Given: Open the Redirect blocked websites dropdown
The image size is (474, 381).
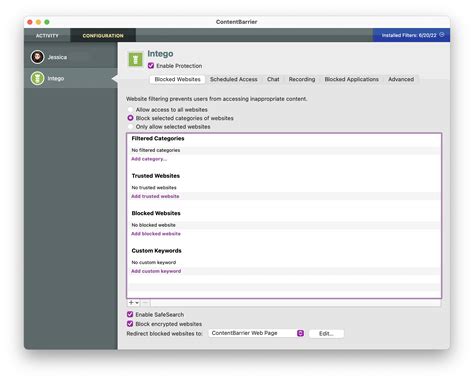Looking at the screenshot, I should tap(256, 333).
